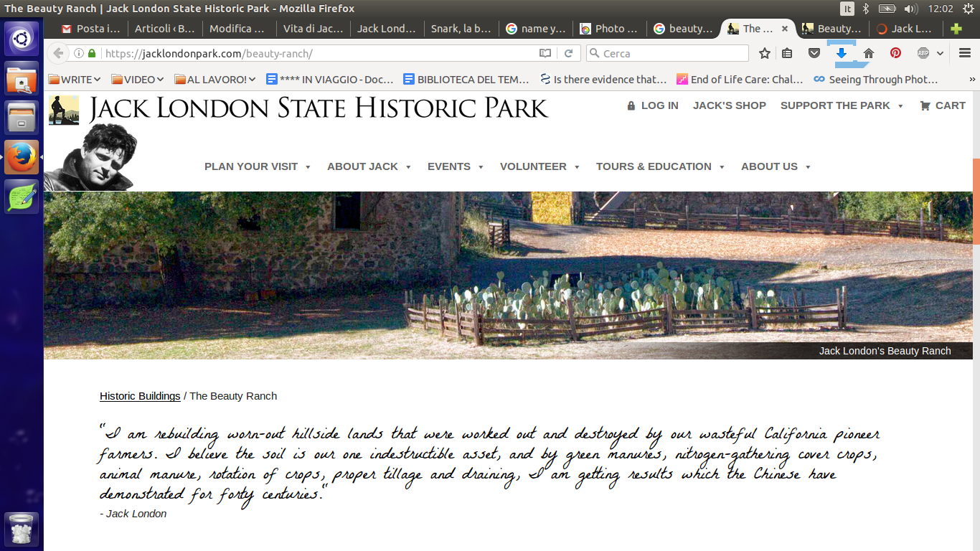Viewport: 980px width, 551px height.
Task: Click the Historic Buildings breadcrumb link
Action: (x=140, y=396)
